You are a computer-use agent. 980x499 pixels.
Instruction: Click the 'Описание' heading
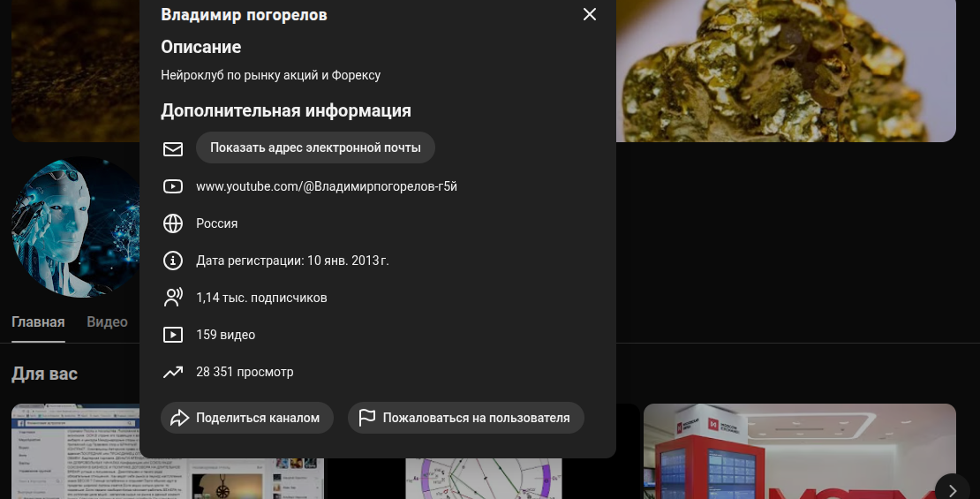click(200, 47)
